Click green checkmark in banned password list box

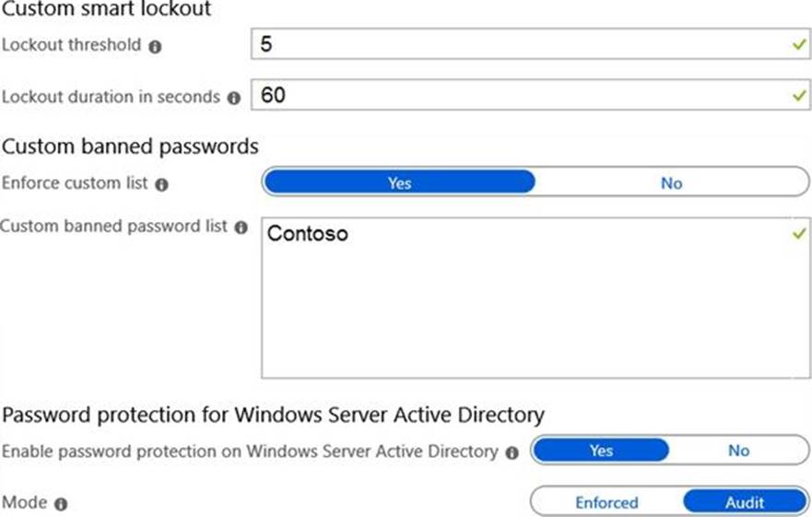(798, 234)
